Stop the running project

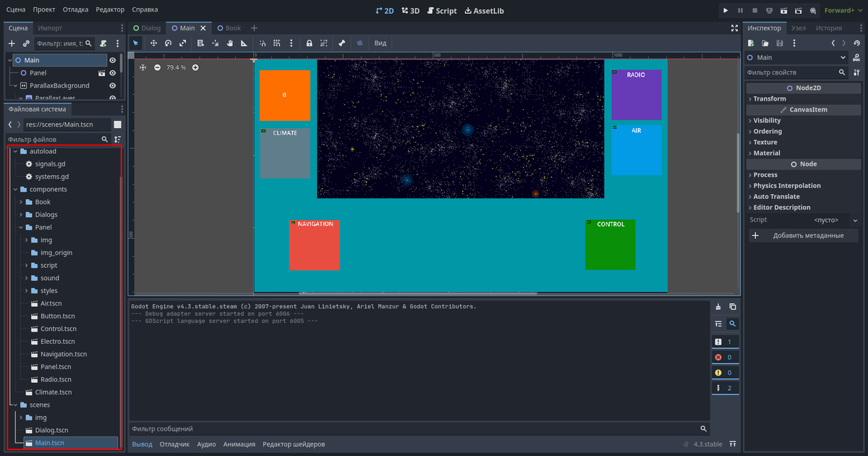click(754, 10)
